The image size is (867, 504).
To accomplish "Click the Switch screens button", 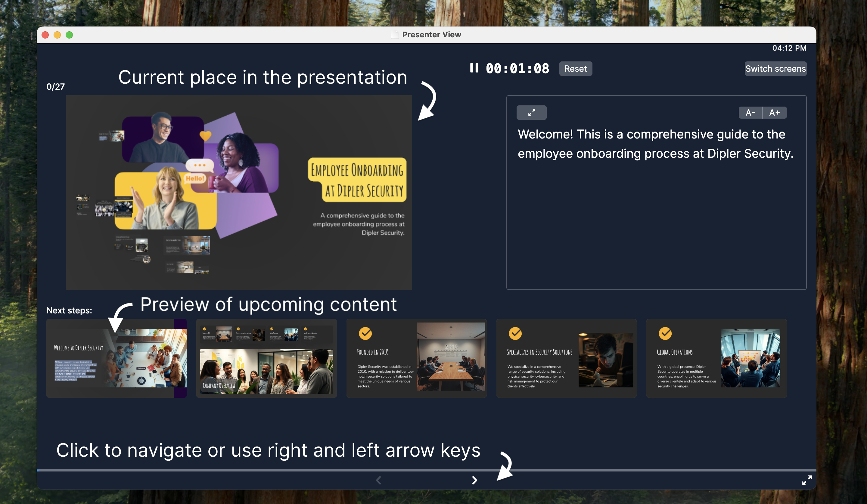I will (775, 68).
